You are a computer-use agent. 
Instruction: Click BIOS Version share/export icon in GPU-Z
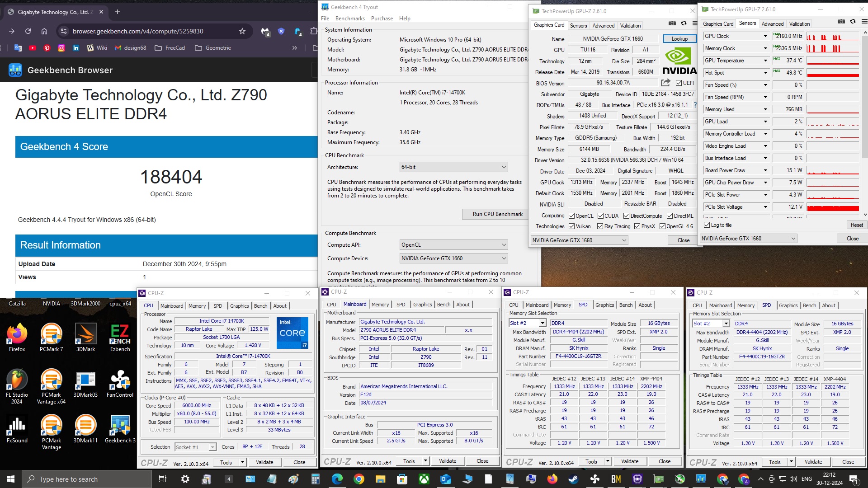665,83
